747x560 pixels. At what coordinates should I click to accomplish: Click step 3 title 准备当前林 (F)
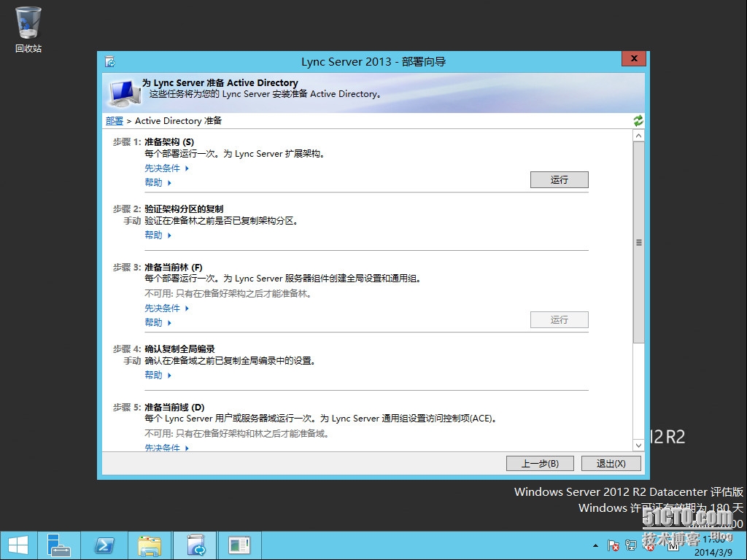(x=174, y=268)
